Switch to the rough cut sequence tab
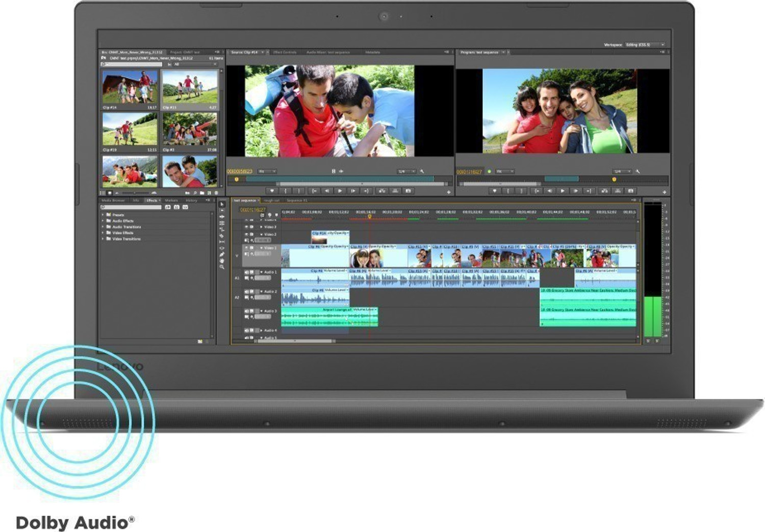 [271, 200]
